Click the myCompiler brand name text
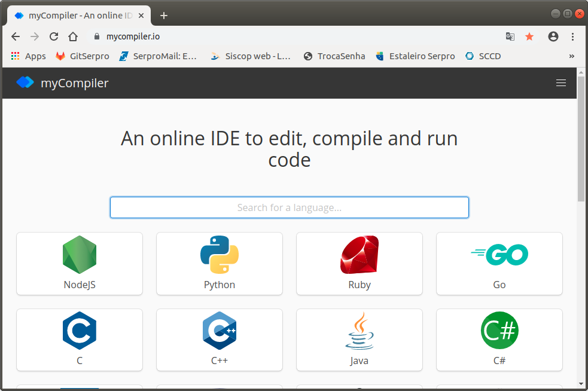Screen dimensions: 588x391 pos(75,83)
